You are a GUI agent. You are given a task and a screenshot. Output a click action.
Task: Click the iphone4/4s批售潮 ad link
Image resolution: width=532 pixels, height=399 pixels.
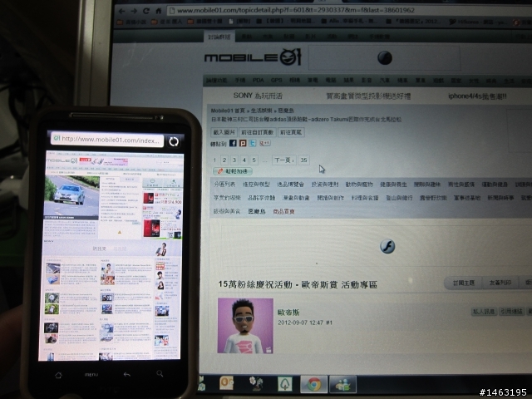tap(477, 96)
